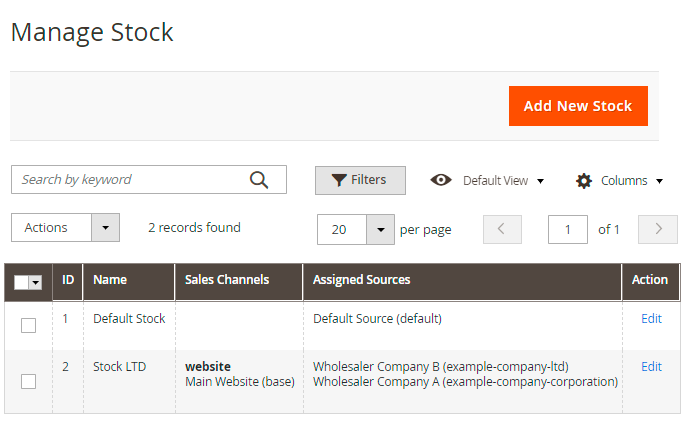Go to next page with right arrow
The height and width of the screenshot is (425, 684).
click(657, 229)
